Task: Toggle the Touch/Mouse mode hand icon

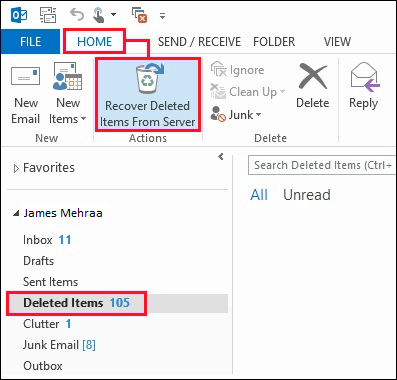Action: [99, 15]
